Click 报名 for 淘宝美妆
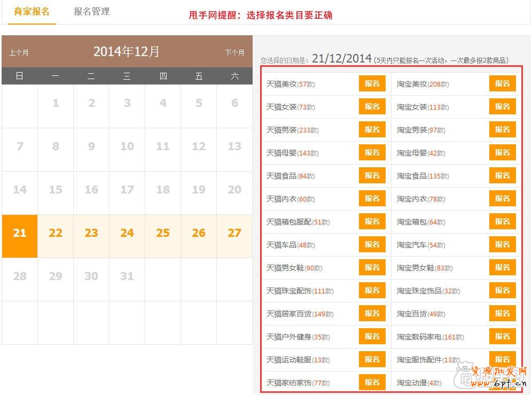This screenshot has height=395, width=532. (x=502, y=83)
